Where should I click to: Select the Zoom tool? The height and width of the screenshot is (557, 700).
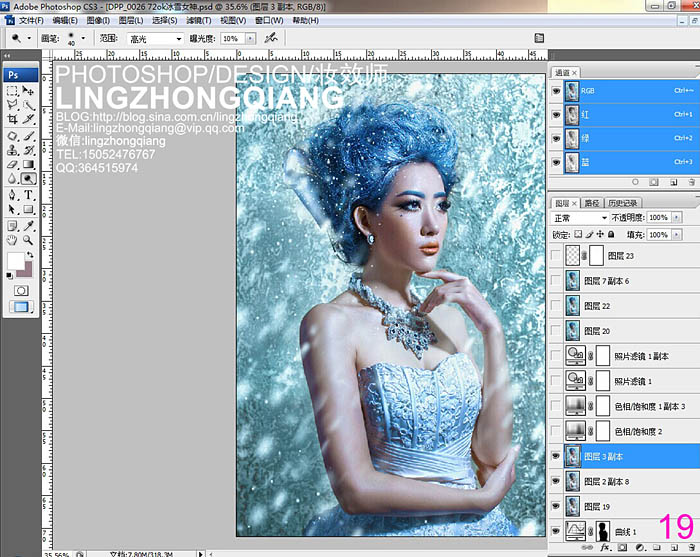tap(28, 240)
